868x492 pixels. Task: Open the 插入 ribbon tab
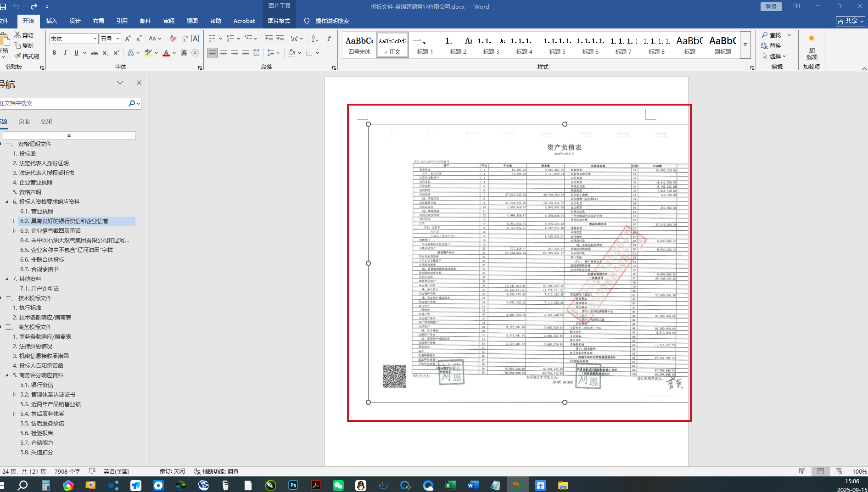pos(52,21)
